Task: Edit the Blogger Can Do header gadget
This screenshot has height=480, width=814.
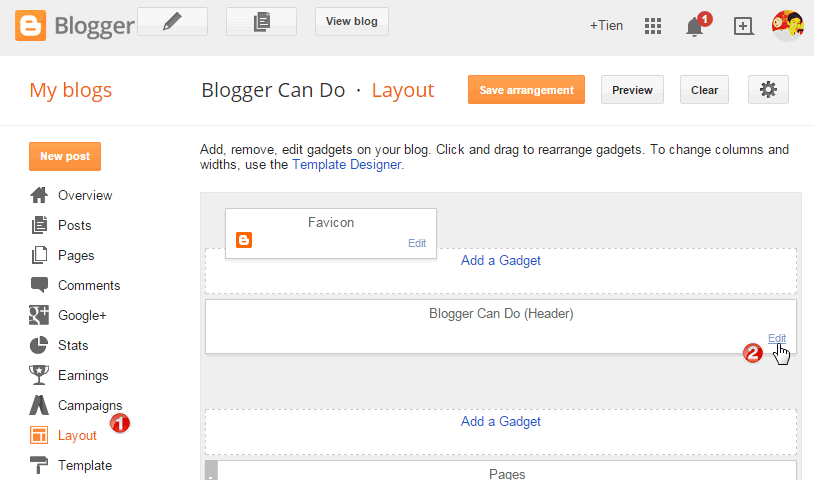Action: [x=777, y=338]
